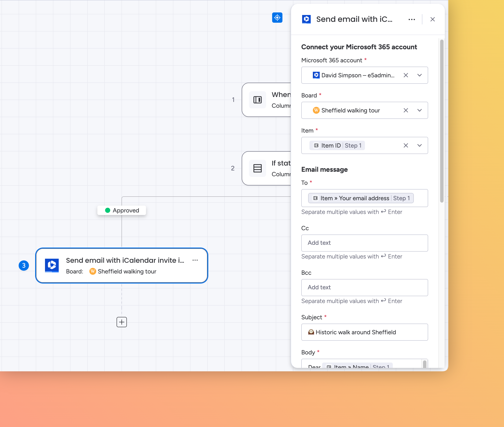Close the Send email side panel
The width and height of the screenshot is (504, 427).
(x=432, y=19)
